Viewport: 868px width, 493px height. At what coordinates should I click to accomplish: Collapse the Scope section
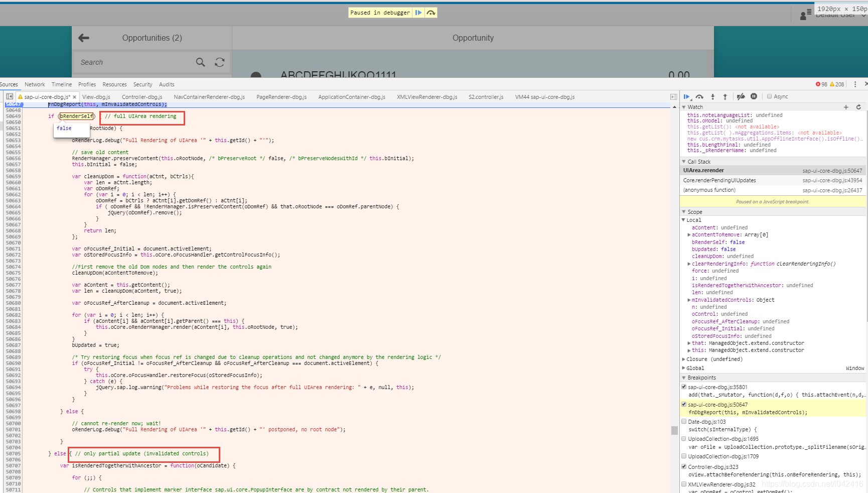684,212
